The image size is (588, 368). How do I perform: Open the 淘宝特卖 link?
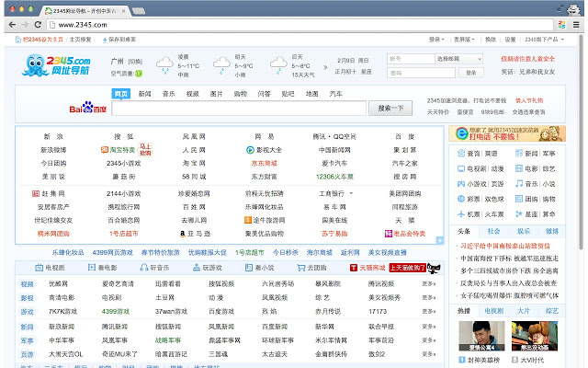click(x=122, y=150)
